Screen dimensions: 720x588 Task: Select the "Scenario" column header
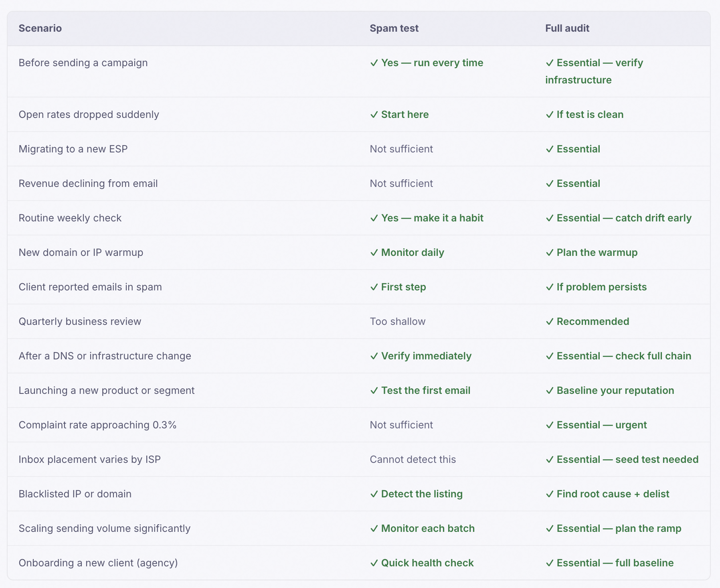coord(40,28)
